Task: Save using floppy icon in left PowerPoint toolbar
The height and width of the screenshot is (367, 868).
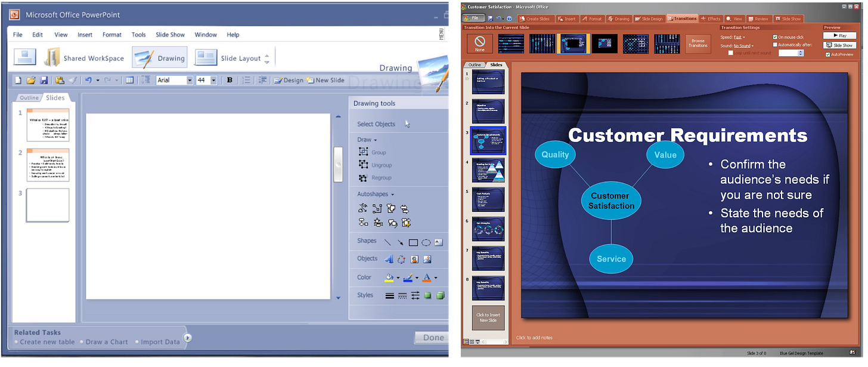Action: pos(44,80)
